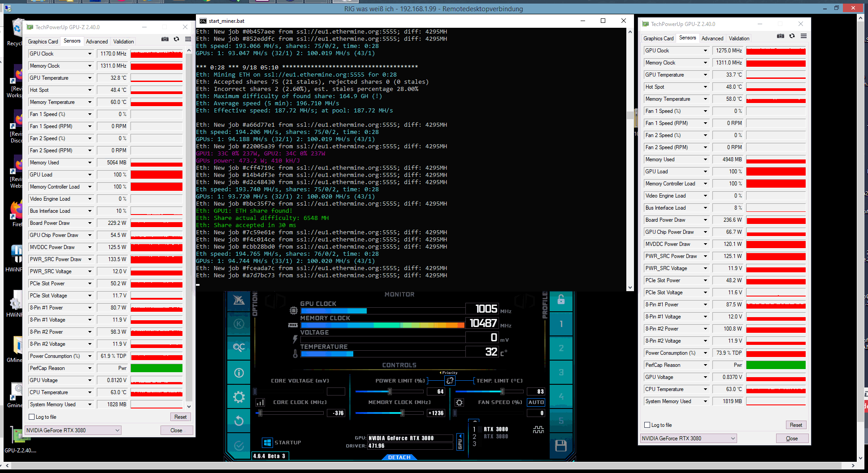The width and height of the screenshot is (868, 473).
Task: Click the scroll-down arrow in left GPU-Z sensor list
Action: click(x=189, y=406)
